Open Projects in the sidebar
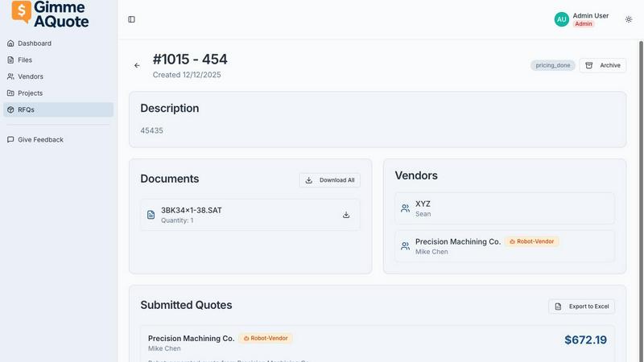This screenshot has height=362, width=644. (58, 93)
